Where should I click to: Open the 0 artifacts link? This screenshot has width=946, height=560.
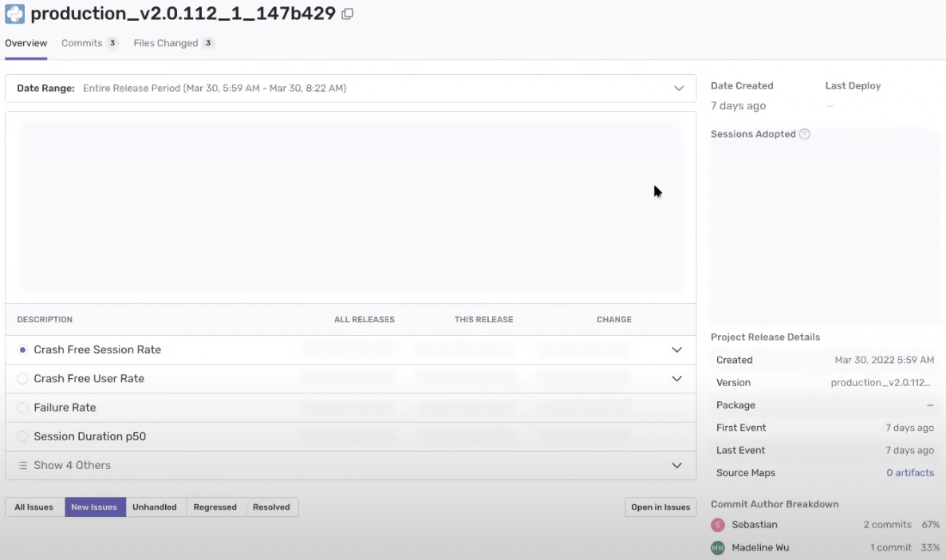910,472
